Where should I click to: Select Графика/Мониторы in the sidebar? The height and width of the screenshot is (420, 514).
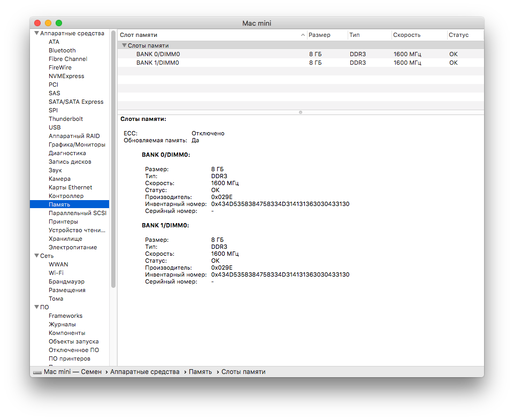76,144
